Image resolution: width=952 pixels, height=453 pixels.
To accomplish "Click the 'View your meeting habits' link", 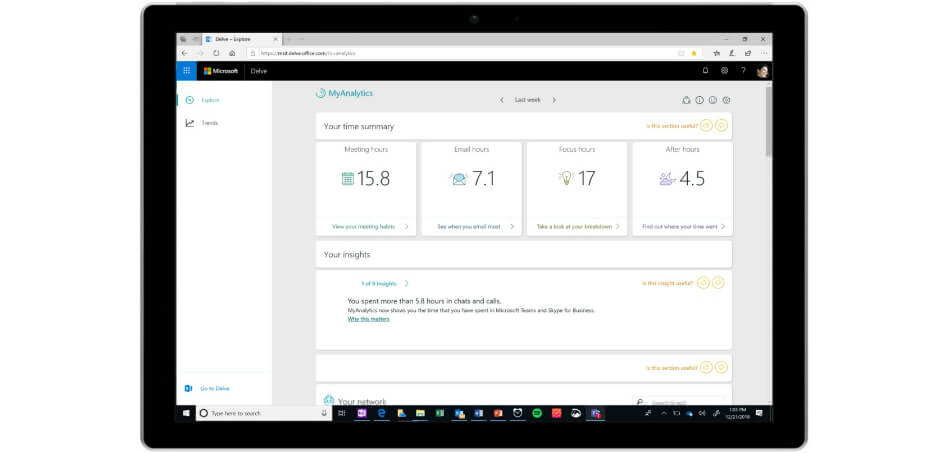I will [x=363, y=227].
